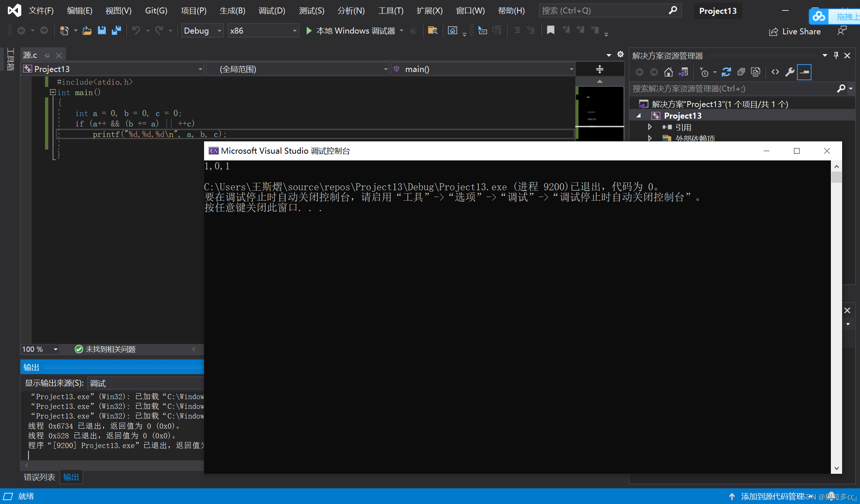
Task: Select the 源.c editor tab
Action: (x=30, y=55)
